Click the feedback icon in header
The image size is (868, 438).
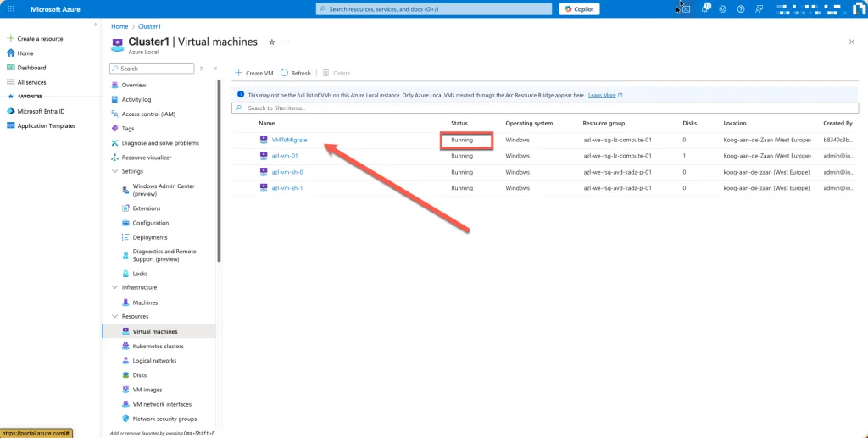point(759,8)
